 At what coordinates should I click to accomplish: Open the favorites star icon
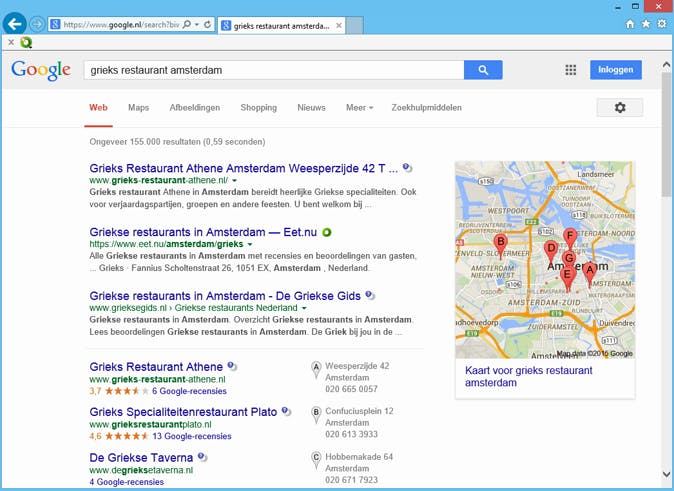tap(646, 24)
